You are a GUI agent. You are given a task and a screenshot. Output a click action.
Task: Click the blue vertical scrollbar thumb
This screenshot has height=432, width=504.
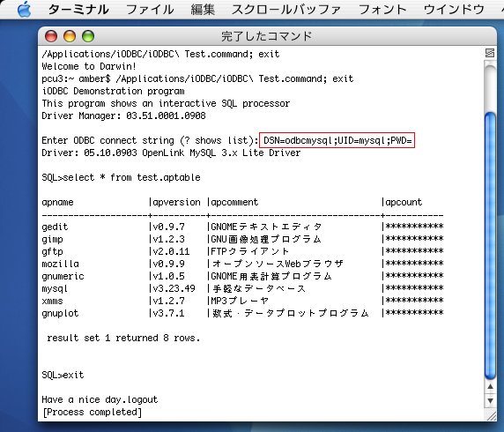[x=490, y=246]
